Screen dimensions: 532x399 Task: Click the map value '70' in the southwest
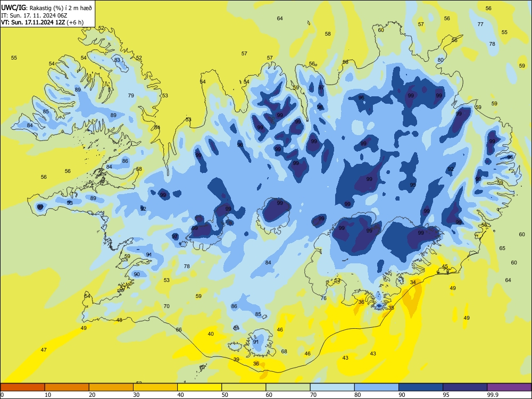[x=167, y=306]
